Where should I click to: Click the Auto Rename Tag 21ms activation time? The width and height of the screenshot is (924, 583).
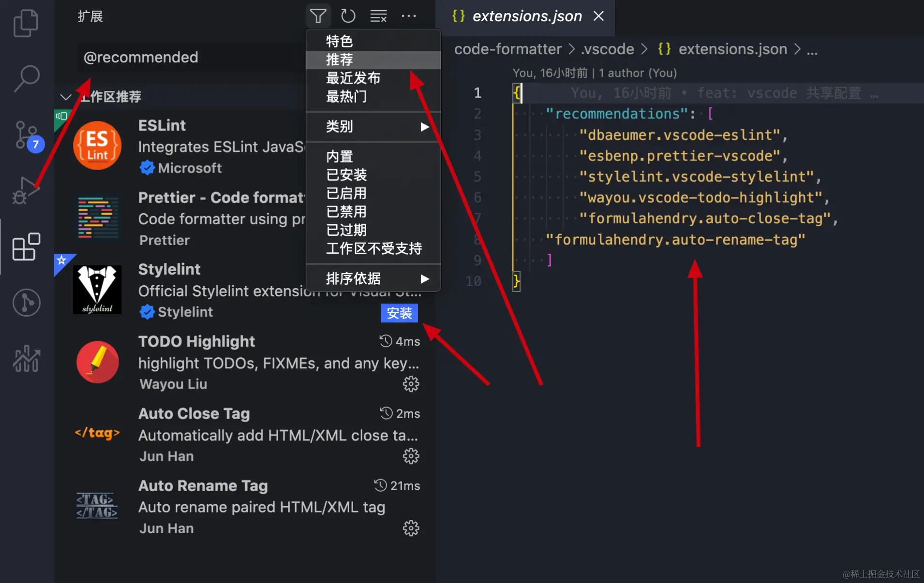397,485
